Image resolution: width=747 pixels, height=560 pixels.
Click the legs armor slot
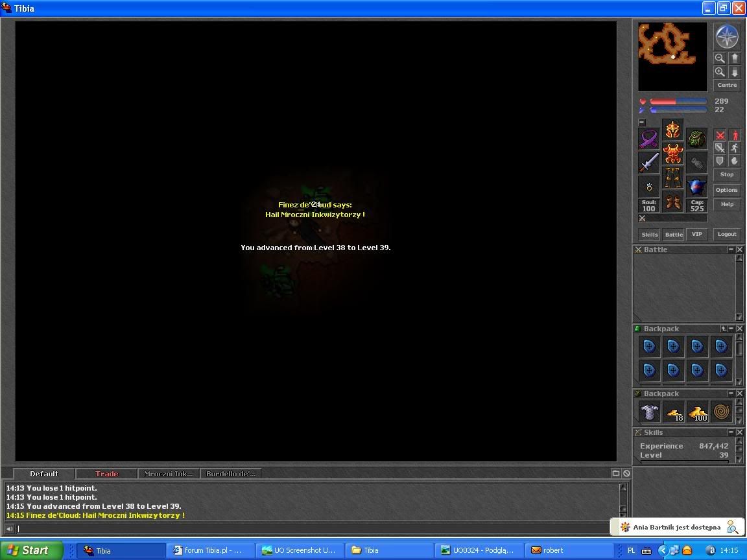[672, 177]
